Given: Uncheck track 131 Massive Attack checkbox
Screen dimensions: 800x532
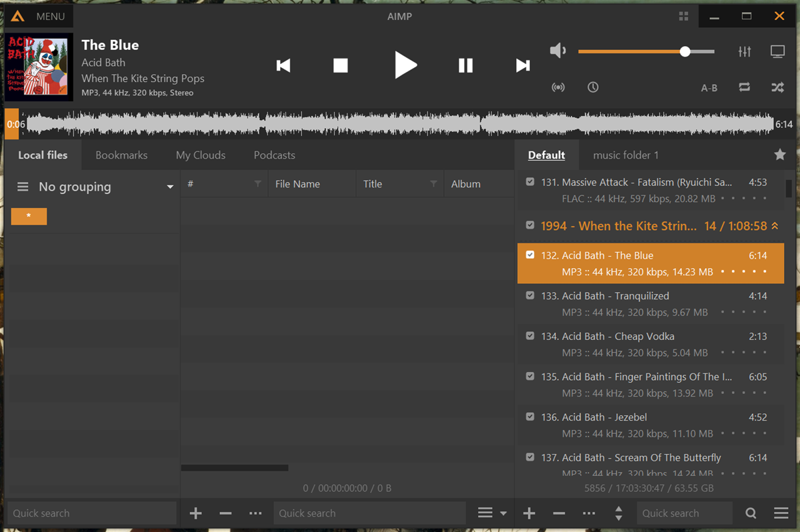Looking at the screenshot, I should click(530, 182).
